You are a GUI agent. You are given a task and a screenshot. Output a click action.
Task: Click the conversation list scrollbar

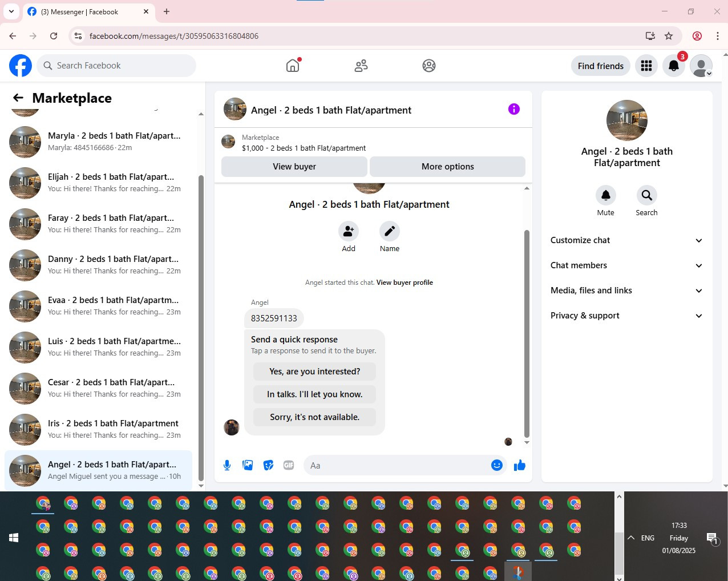tap(201, 328)
